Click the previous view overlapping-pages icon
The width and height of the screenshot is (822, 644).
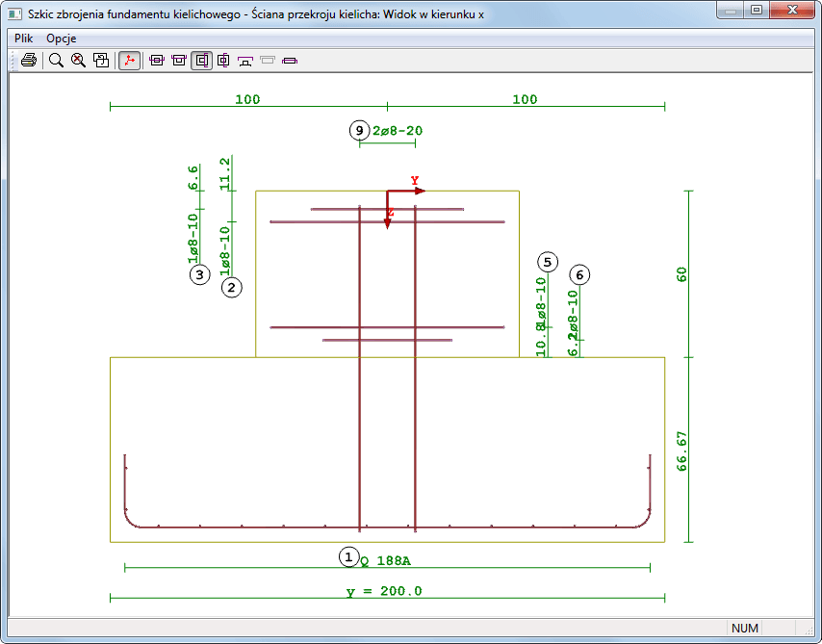pos(101,61)
